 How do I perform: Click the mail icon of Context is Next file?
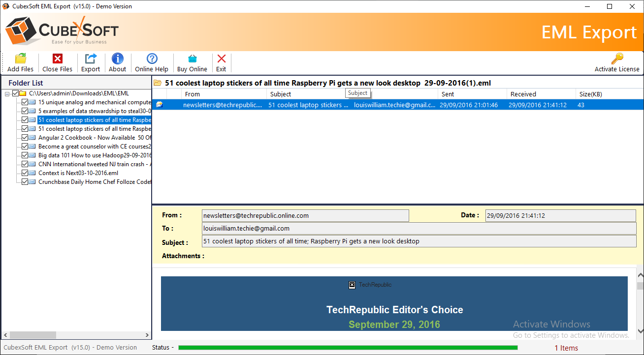pos(32,173)
